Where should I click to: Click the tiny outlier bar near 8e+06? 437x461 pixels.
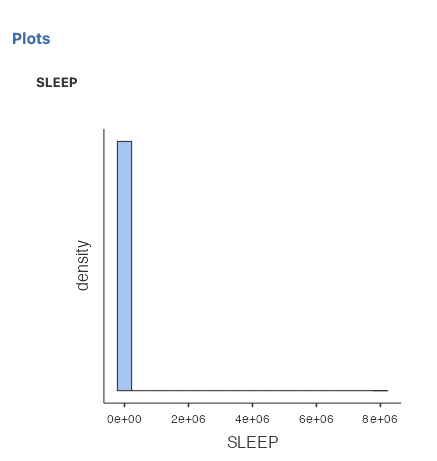coord(380,390)
